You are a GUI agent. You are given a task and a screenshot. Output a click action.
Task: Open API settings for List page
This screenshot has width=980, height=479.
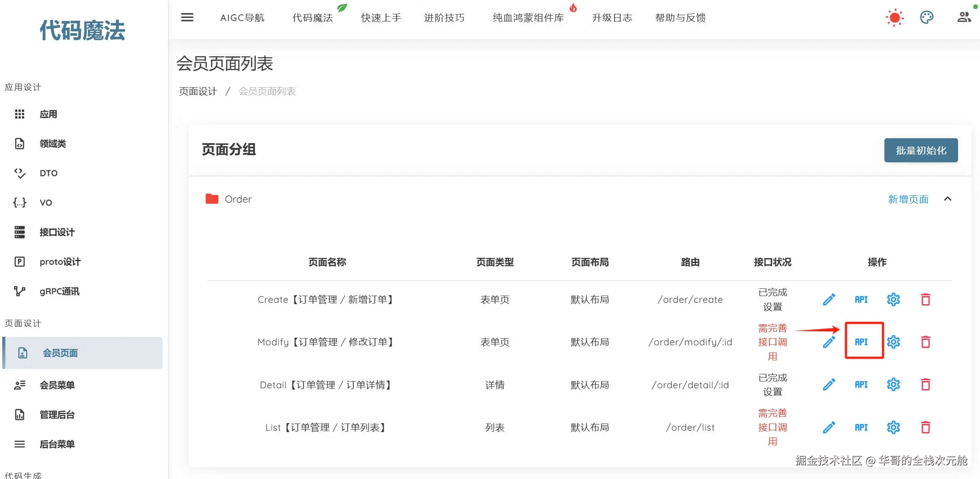point(861,428)
